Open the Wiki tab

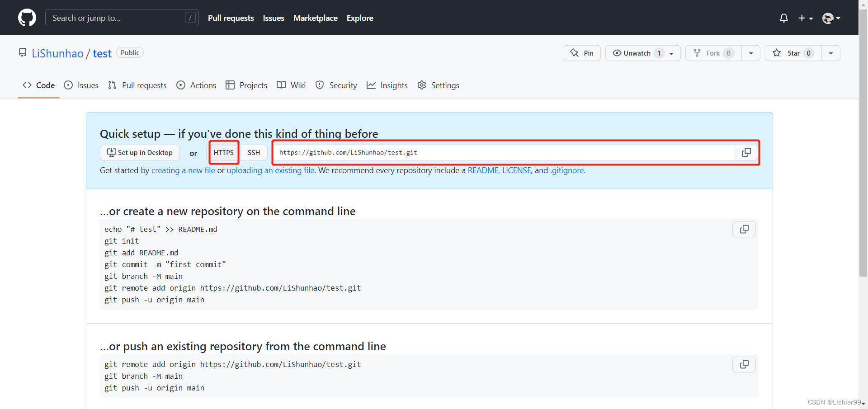(291, 85)
